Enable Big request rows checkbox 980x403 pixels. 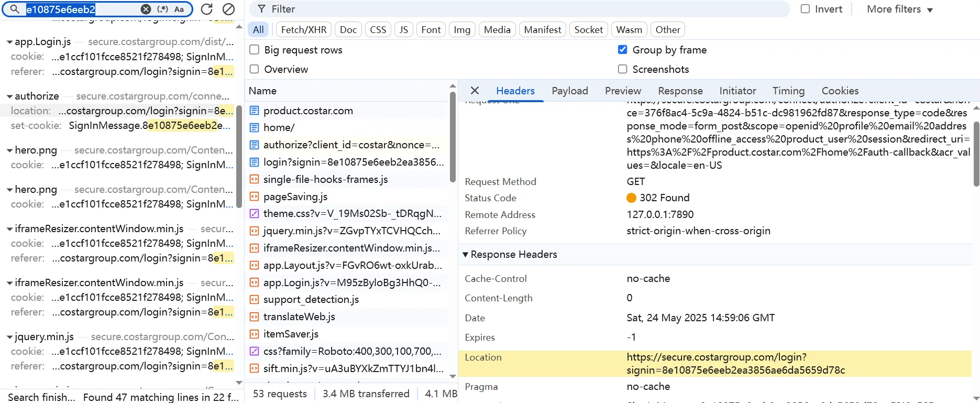point(255,50)
